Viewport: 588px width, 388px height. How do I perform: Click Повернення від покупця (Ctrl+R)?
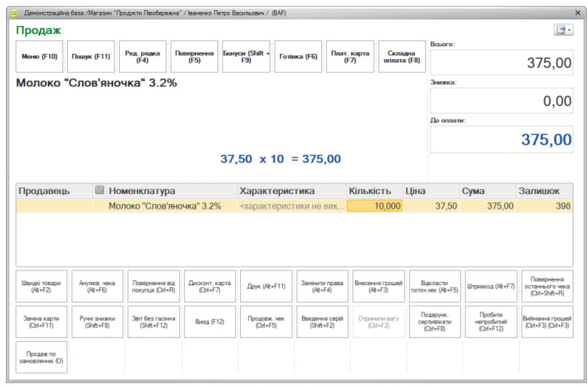[154, 286]
